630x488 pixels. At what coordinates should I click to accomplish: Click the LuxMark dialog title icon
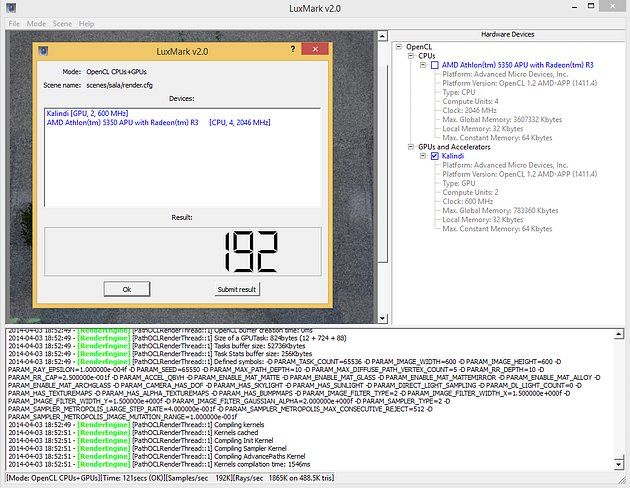tap(43, 51)
